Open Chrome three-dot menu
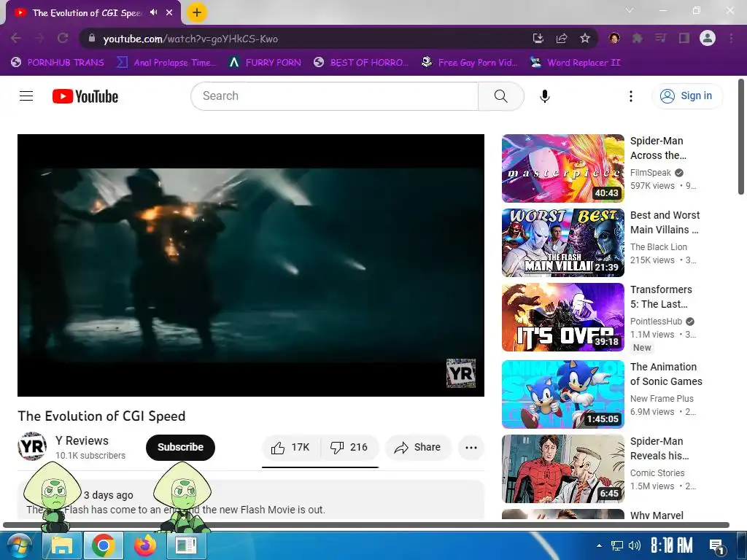This screenshot has width=747, height=560. coord(731,38)
